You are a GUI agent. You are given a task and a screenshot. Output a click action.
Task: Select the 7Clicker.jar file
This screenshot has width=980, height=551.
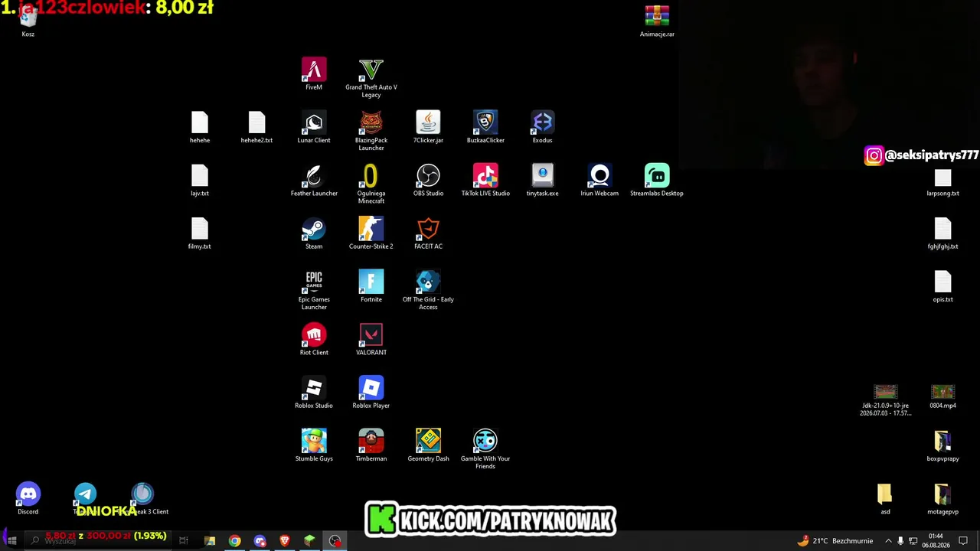coord(428,127)
